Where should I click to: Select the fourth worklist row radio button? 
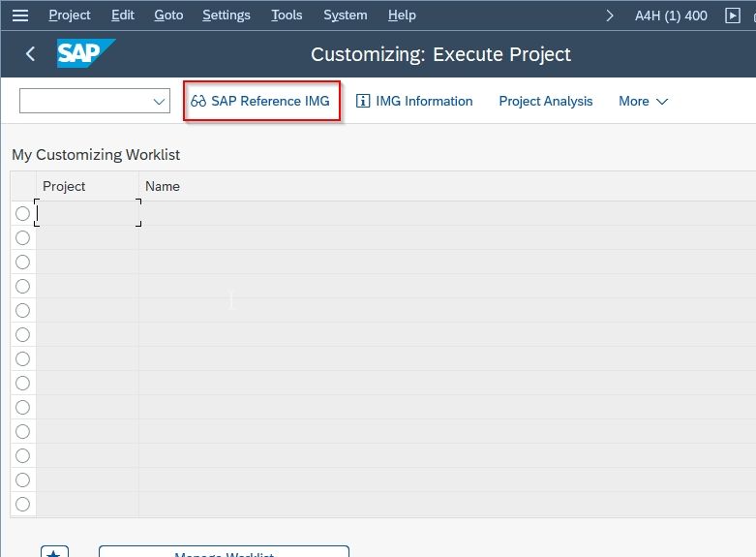tap(22, 286)
